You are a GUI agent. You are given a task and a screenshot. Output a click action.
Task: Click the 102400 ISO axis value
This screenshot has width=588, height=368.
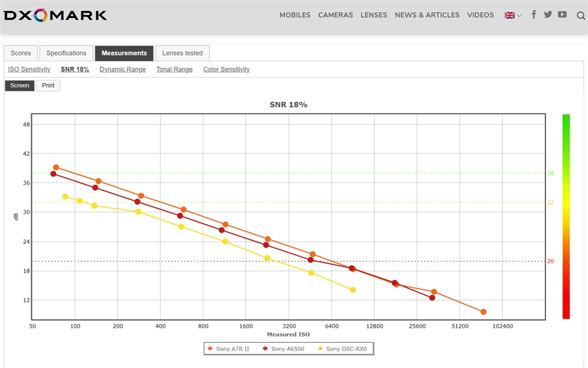(502, 326)
